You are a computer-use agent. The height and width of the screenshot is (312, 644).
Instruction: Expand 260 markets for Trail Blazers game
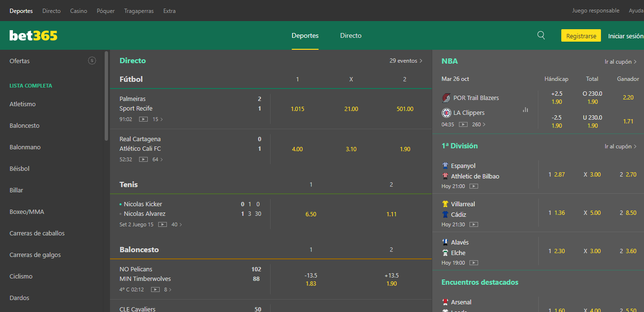[x=479, y=124]
